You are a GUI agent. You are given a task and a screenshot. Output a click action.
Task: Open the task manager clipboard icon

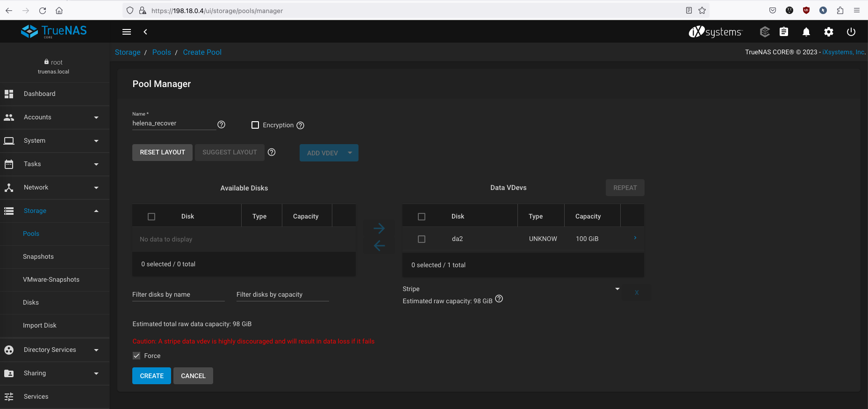pyautogui.click(x=784, y=32)
